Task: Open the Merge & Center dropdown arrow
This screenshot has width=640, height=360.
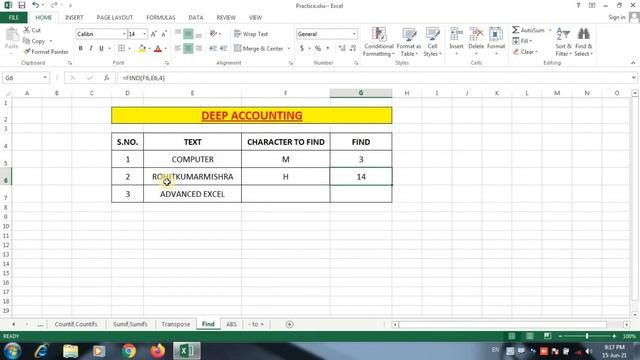Action: pos(289,49)
